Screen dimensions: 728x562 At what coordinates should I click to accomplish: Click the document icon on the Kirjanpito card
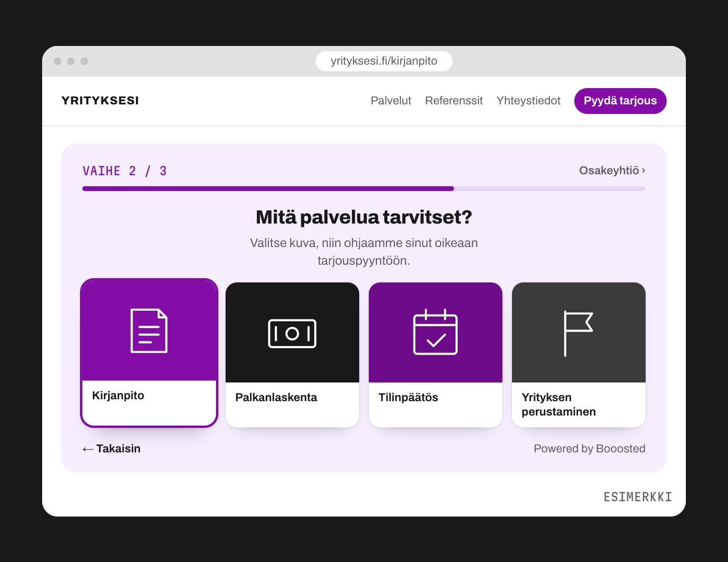(149, 331)
